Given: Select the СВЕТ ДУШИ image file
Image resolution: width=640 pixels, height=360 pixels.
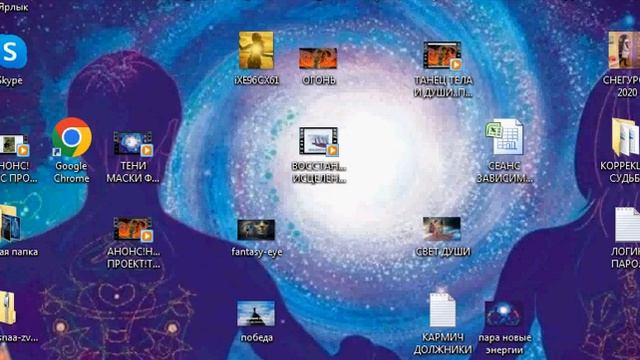Looking at the screenshot, I should coord(442,229).
